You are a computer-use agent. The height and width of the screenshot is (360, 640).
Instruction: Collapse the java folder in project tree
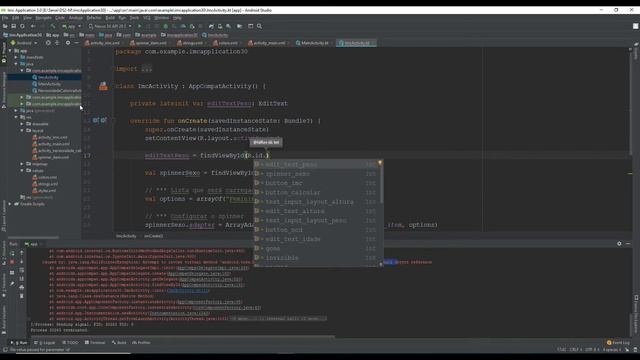pos(16,64)
